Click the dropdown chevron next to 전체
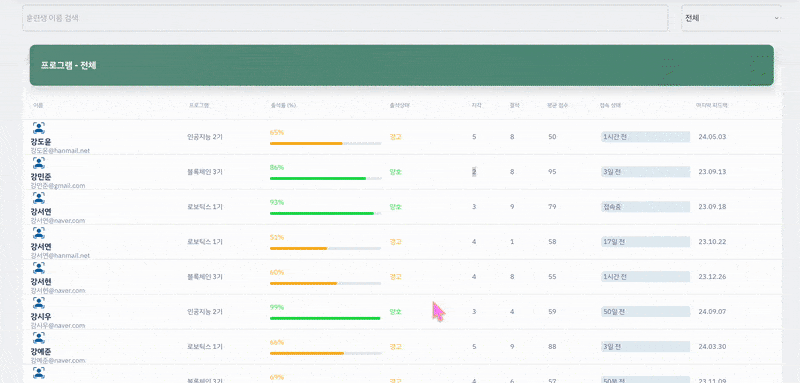The width and height of the screenshot is (800, 383). pyautogui.click(x=777, y=18)
